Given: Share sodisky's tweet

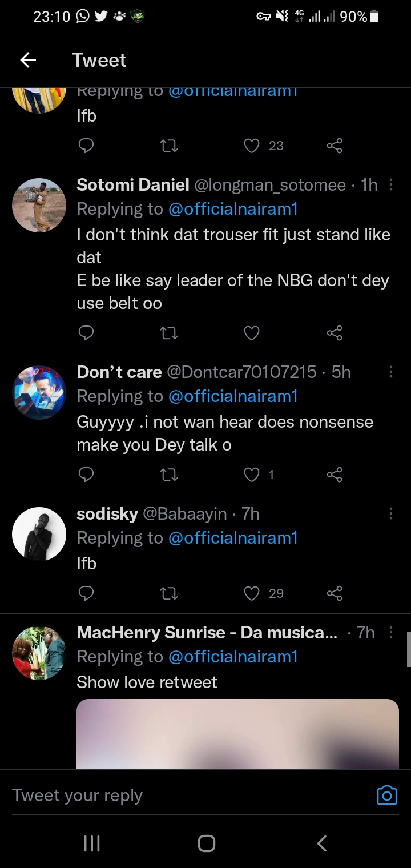Looking at the screenshot, I should click(x=335, y=593).
